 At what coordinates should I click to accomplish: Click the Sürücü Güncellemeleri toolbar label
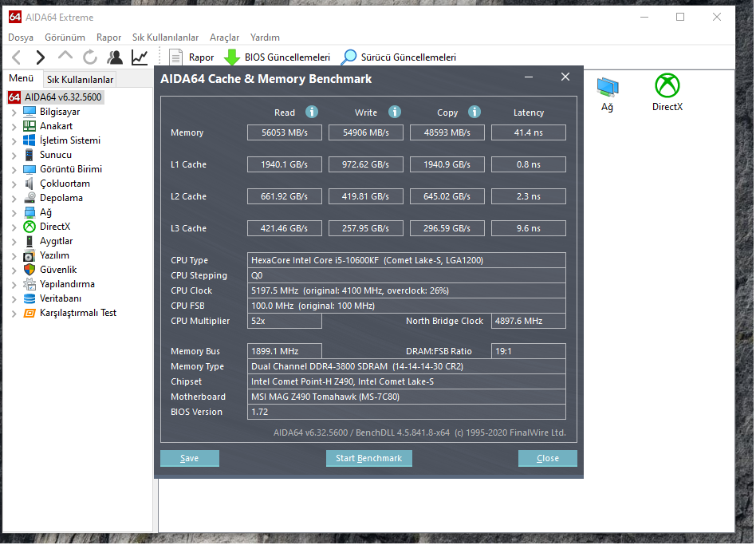click(409, 57)
